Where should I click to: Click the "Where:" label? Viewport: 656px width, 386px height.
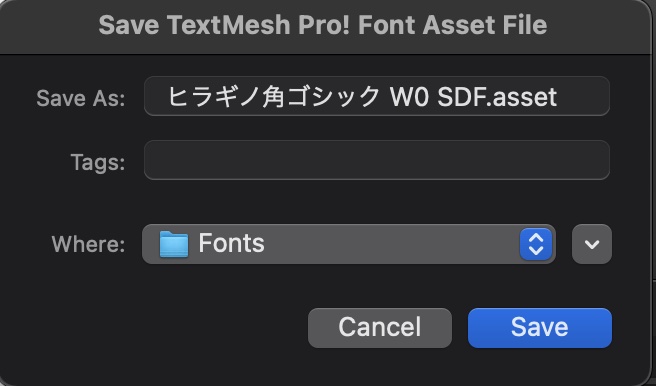[88, 244]
